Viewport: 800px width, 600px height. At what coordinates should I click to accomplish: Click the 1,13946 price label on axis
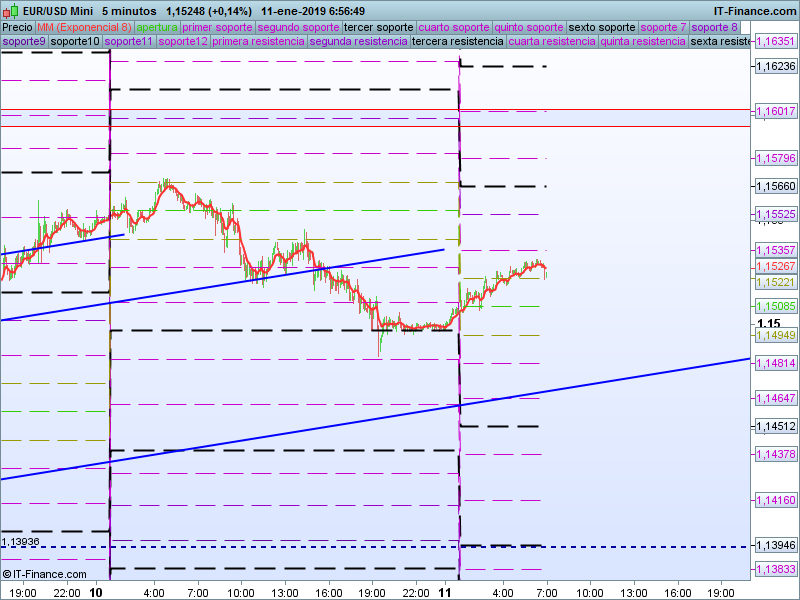point(776,546)
